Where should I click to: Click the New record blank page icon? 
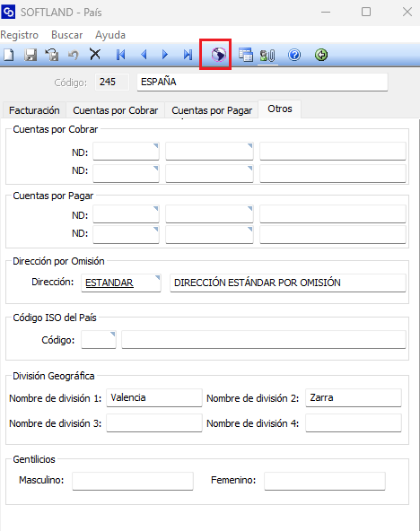(x=9, y=55)
